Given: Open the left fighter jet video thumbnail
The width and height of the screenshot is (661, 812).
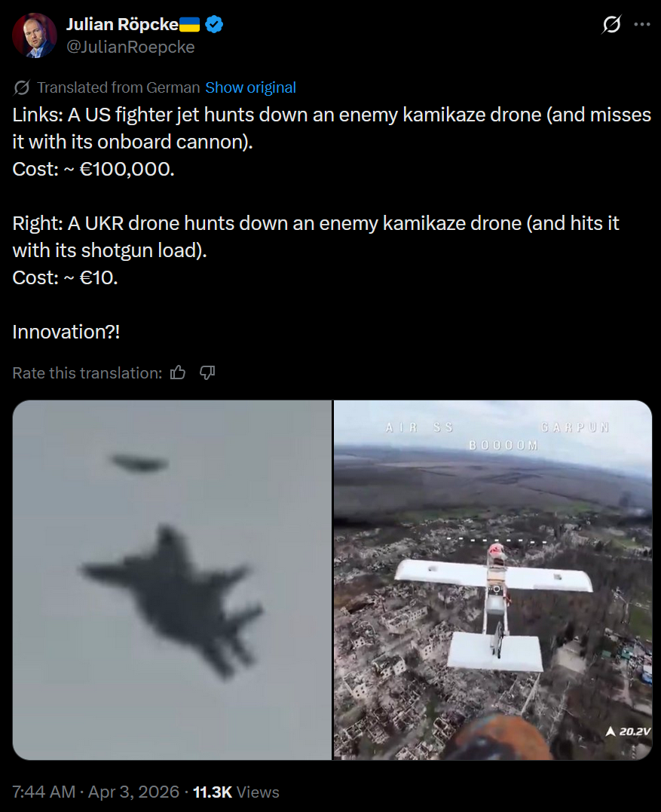Looking at the screenshot, I should click(x=172, y=580).
